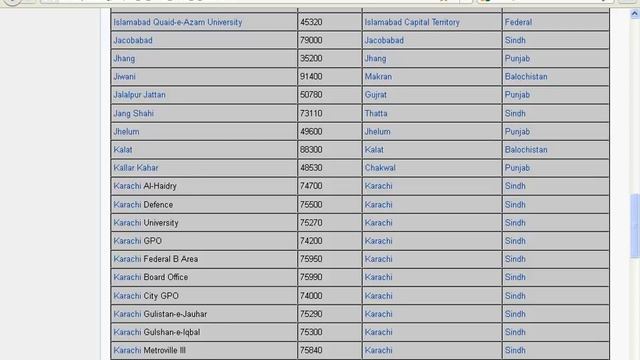The image size is (640, 360).
Task: Select postal code 45320
Action: [311, 22]
